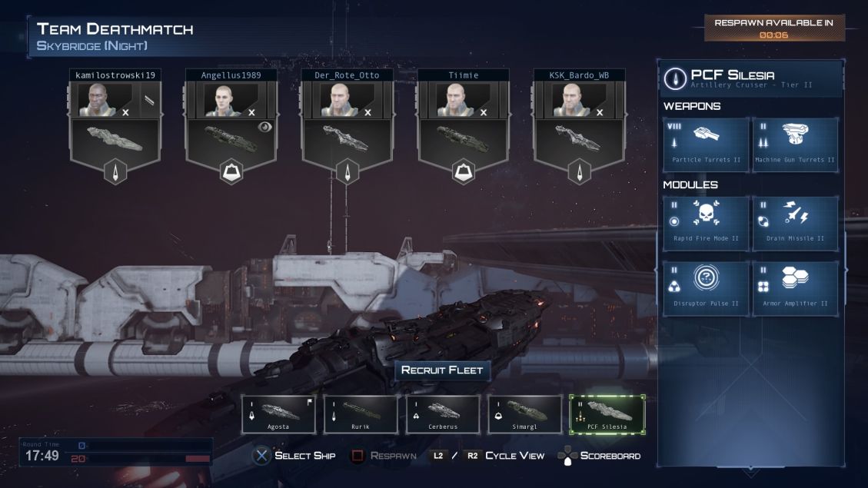Image resolution: width=868 pixels, height=488 pixels.
Task: Toggle the eye icon on Angellus1989's card
Action: point(264,127)
